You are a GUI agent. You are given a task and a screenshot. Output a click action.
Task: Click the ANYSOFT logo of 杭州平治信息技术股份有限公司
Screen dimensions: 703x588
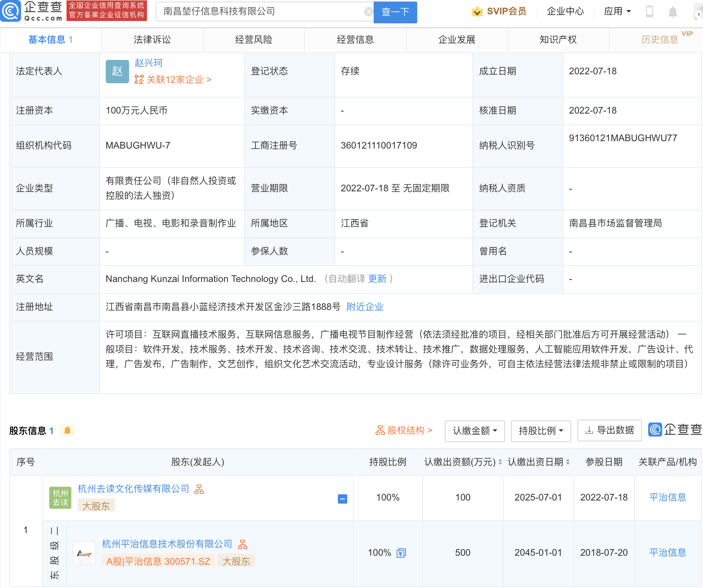(x=84, y=553)
